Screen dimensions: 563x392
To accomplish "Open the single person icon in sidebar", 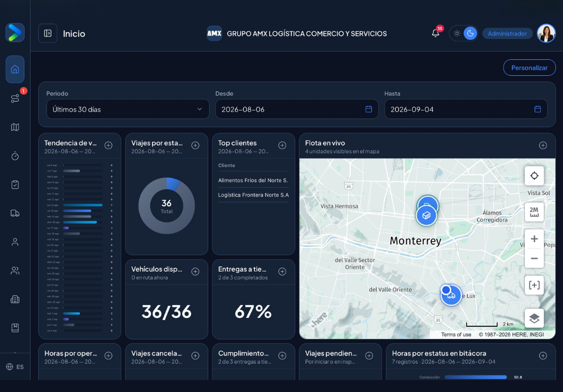I will pos(15,242).
